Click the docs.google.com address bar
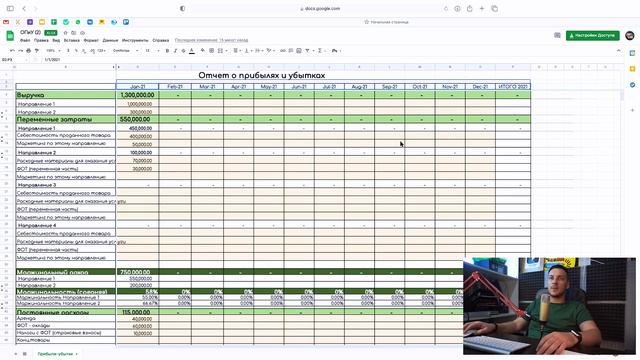The height and width of the screenshot is (360, 640). click(320, 9)
